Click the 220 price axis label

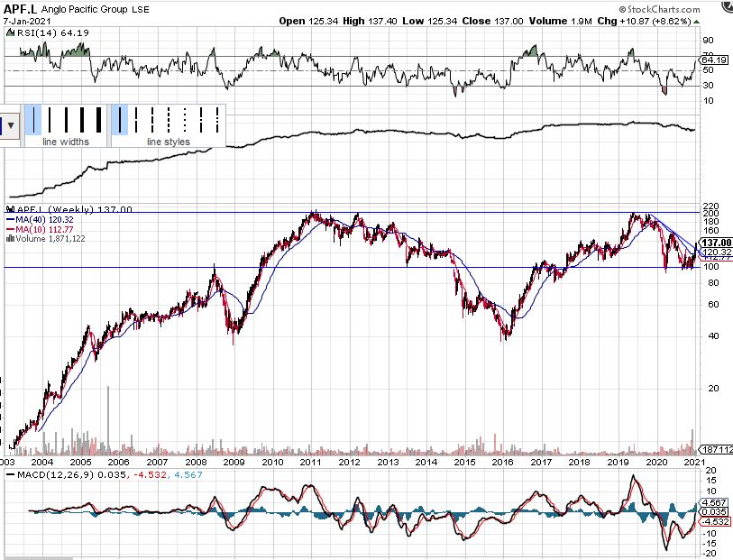(x=711, y=207)
